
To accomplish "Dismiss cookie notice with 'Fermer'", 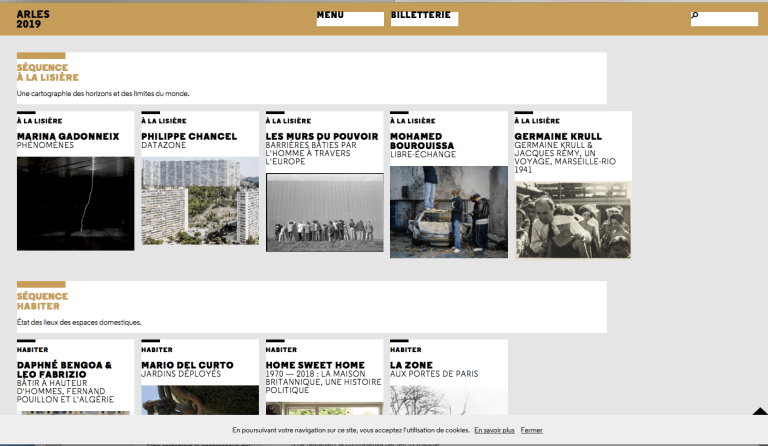I will (531, 430).
